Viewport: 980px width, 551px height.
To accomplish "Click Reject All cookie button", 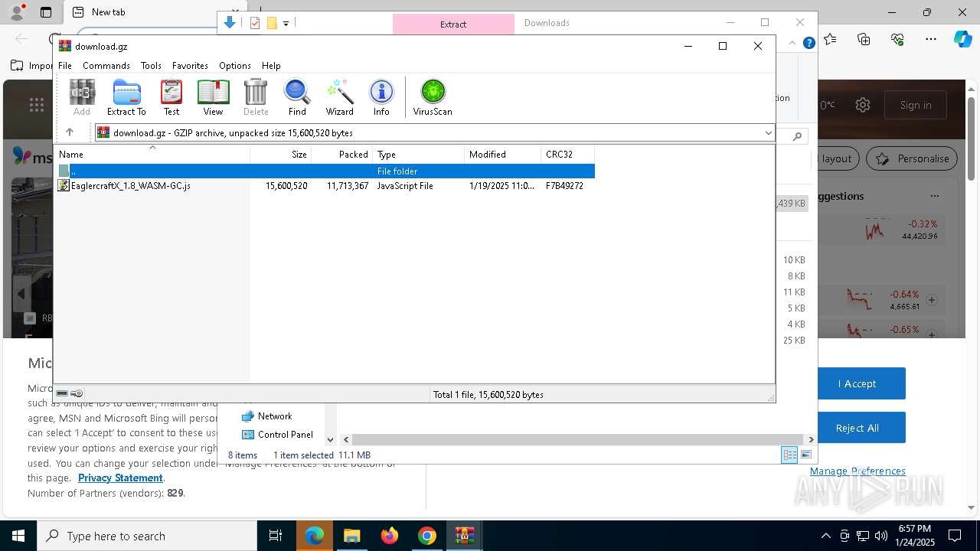I will coord(857,428).
